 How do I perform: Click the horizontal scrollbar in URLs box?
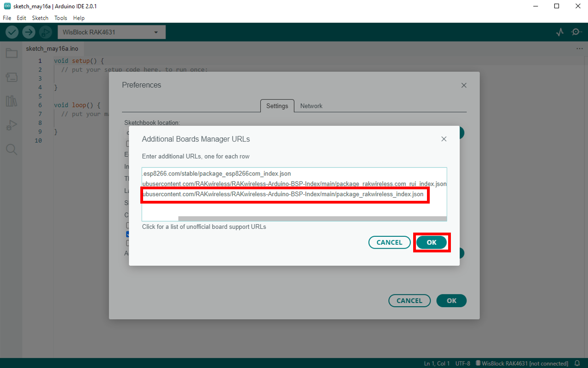pos(312,219)
